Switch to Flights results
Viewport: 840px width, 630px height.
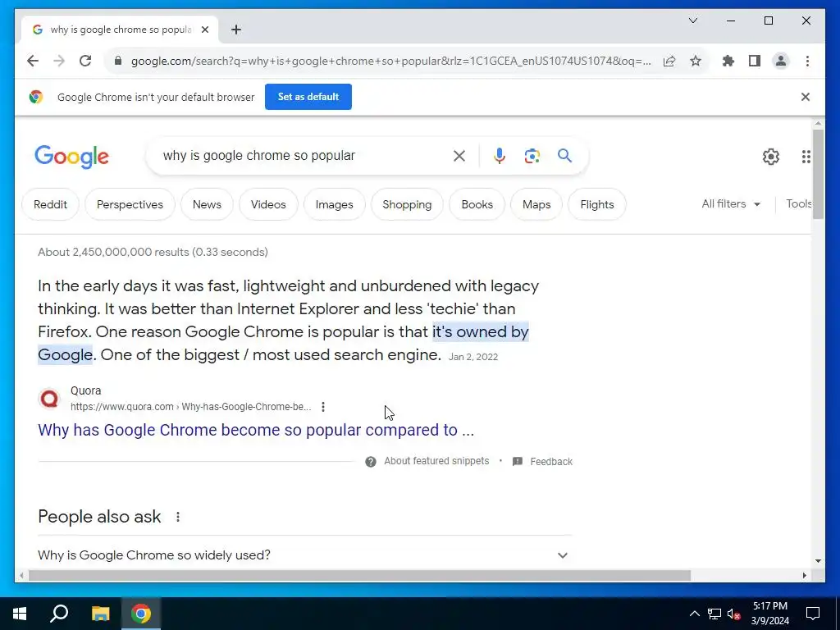[597, 204]
